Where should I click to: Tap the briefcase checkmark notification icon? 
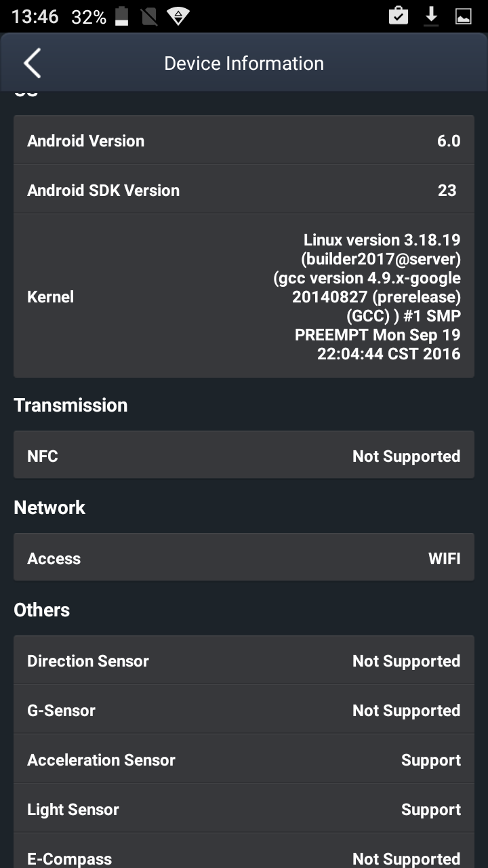click(399, 16)
